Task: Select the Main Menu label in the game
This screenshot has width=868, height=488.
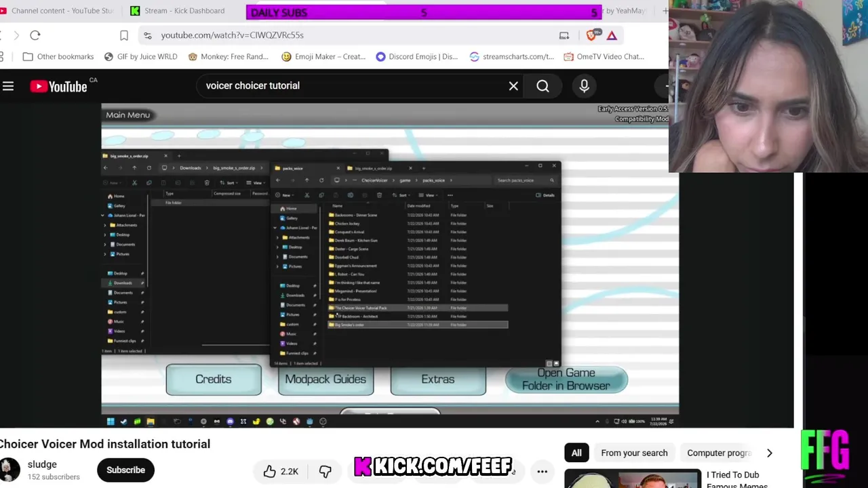Action: point(127,115)
